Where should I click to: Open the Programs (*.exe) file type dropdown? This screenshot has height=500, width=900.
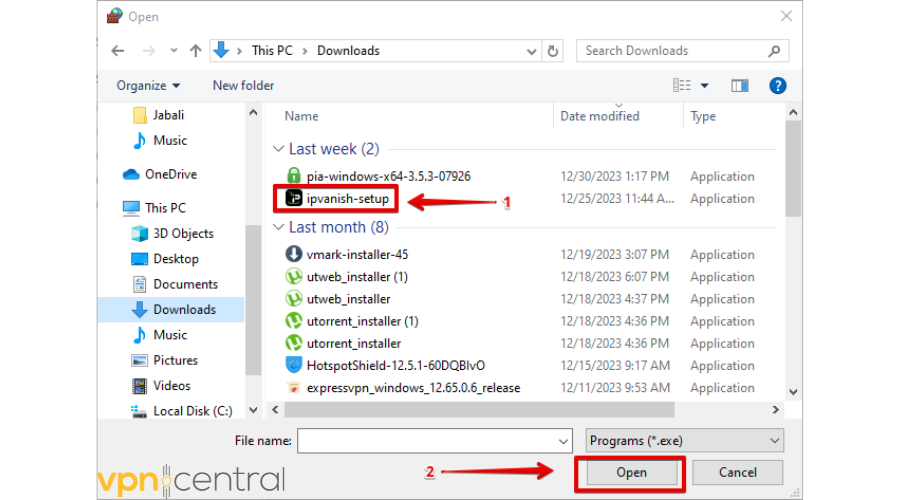(x=684, y=440)
